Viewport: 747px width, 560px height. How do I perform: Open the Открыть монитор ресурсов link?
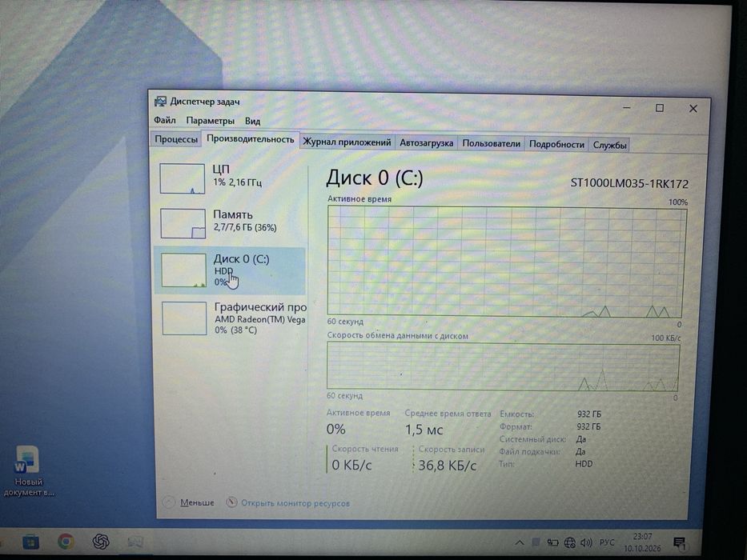(x=295, y=503)
